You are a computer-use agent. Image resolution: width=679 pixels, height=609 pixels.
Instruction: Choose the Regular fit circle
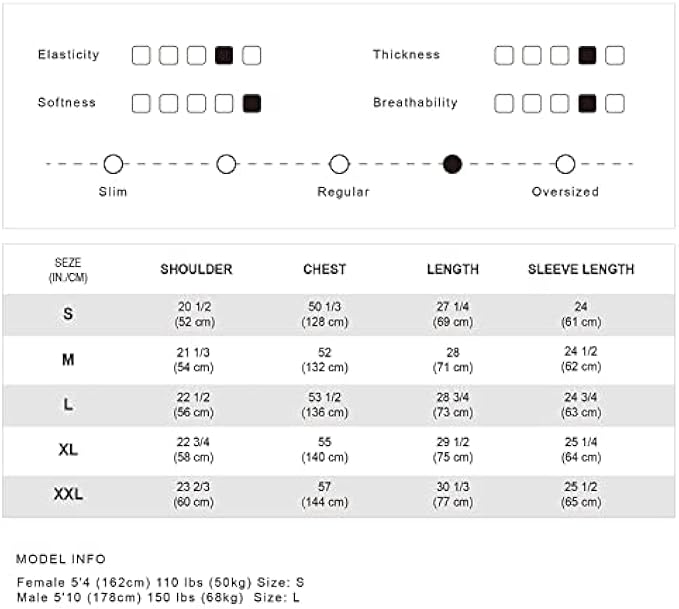pos(339,164)
